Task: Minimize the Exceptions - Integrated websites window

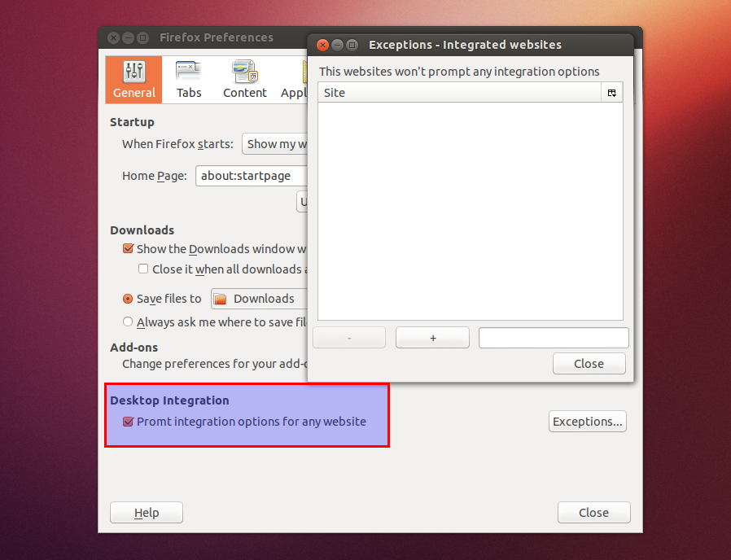Action: coord(338,45)
